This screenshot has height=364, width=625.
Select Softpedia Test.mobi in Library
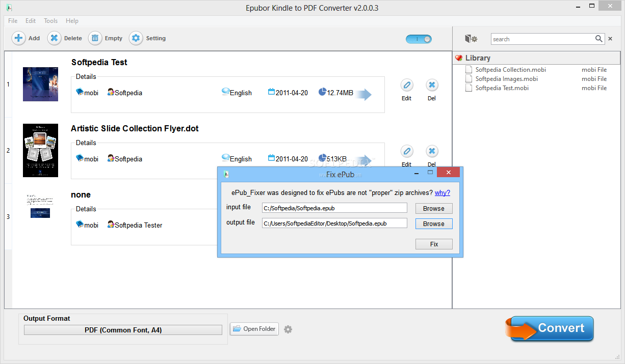tap(502, 88)
